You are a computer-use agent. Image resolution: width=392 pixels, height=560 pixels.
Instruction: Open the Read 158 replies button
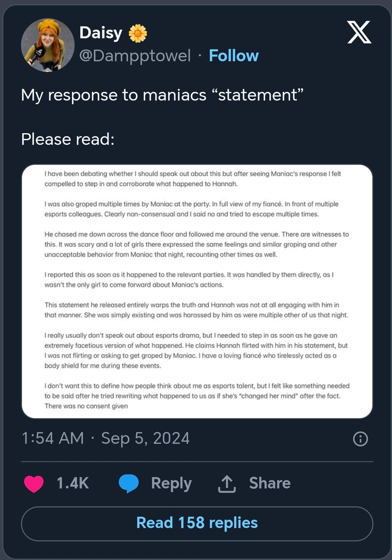[197, 524]
